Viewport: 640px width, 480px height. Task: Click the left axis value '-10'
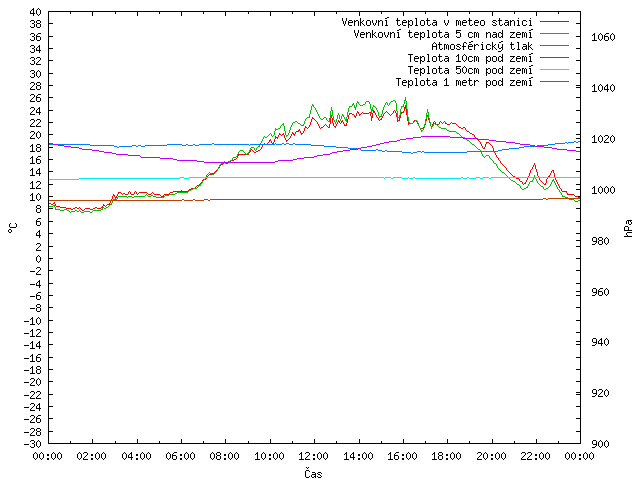click(x=33, y=320)
